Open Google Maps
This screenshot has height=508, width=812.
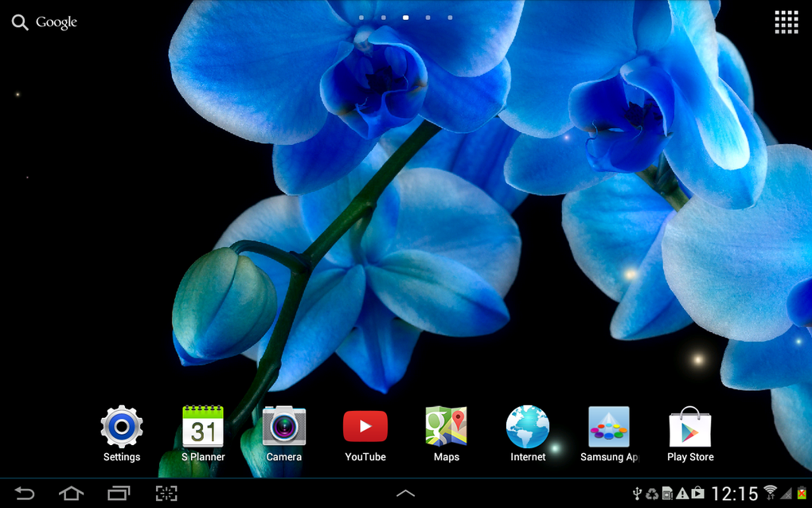[x=446, y=427]
